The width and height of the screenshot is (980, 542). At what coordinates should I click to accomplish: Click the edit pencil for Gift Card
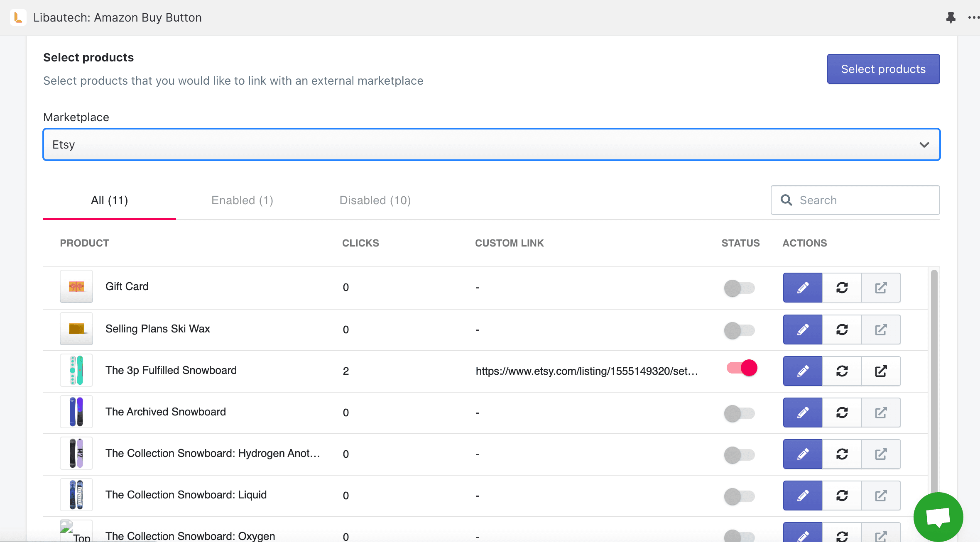point(803,288)
